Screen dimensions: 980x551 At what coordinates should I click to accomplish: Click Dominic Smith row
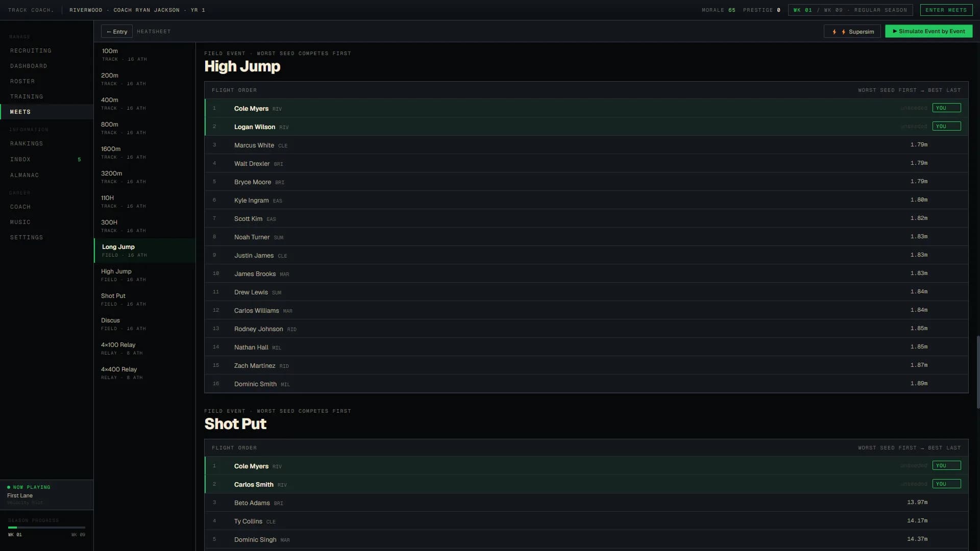[586, 384]
